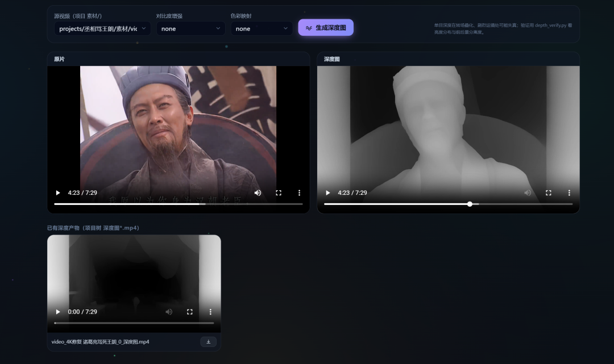Screen dimensions: 614x364
Task: Enter fullscreen on the 深度图 video
Action: (x=548, y=193)
